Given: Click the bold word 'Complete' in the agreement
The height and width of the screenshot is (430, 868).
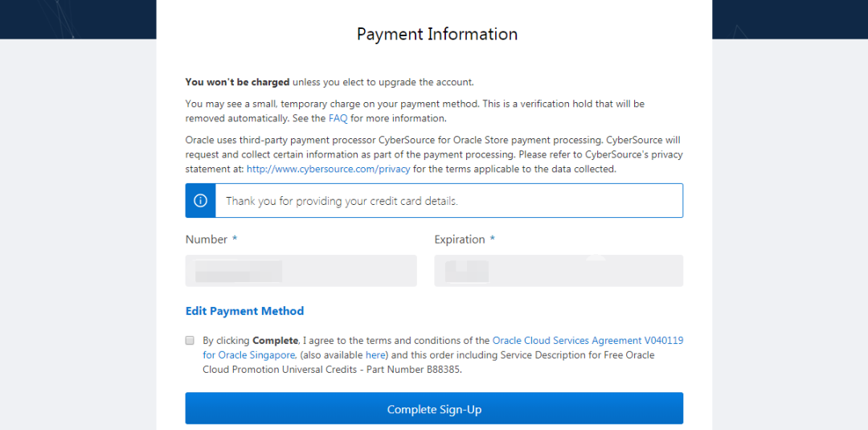Looking at the screenshot, I should pyautogui.click(x=275, y=341).
